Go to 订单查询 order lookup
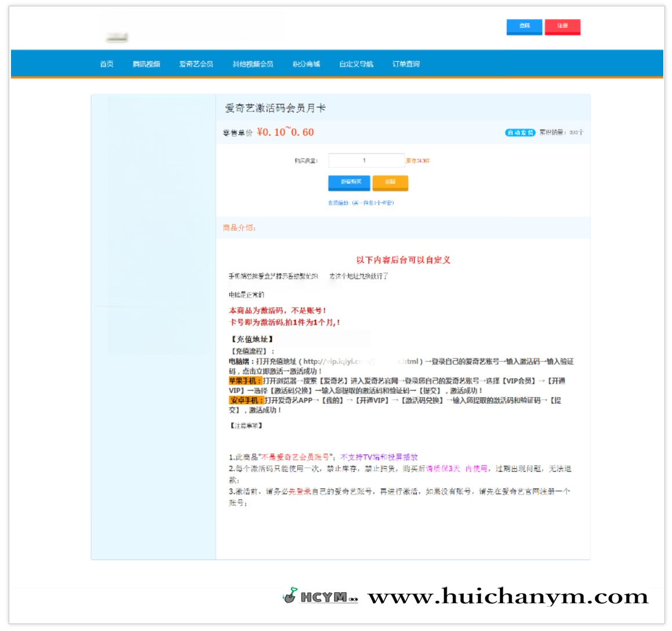 408,64
